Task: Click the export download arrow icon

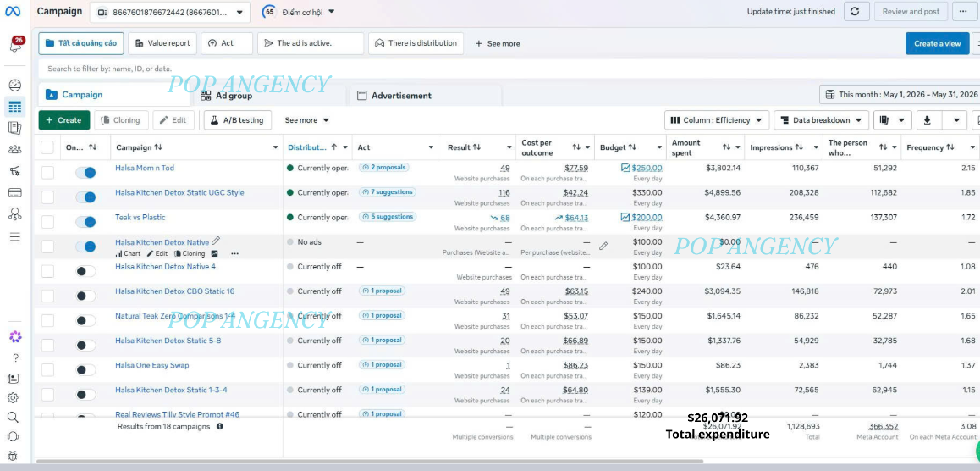Action: [927, 120]
